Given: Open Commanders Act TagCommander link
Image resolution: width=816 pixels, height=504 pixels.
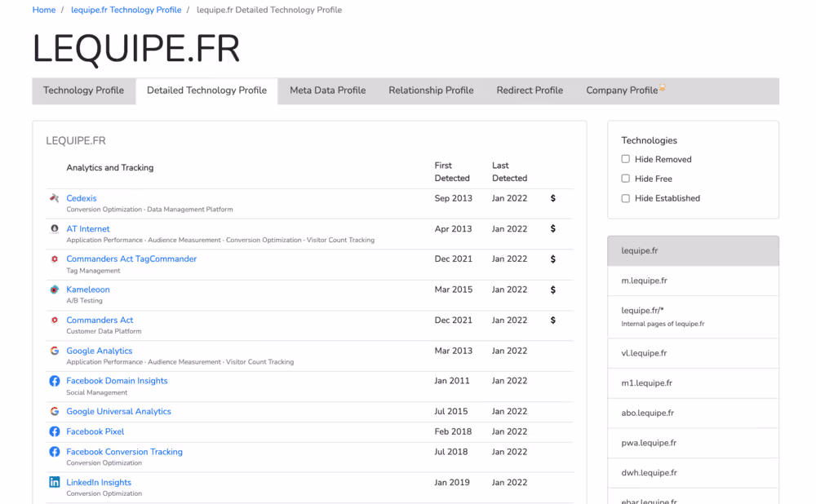Looking at the screenshot, I should [131, 259].
